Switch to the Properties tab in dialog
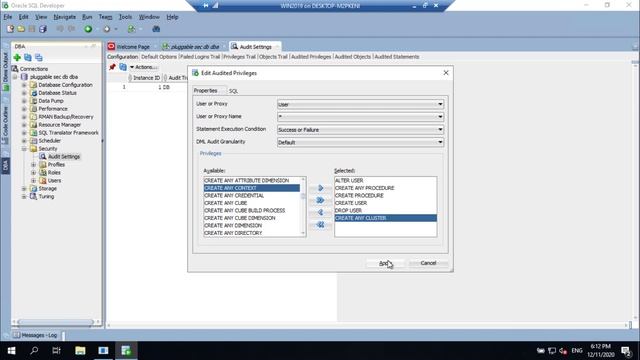 [206, 91]
